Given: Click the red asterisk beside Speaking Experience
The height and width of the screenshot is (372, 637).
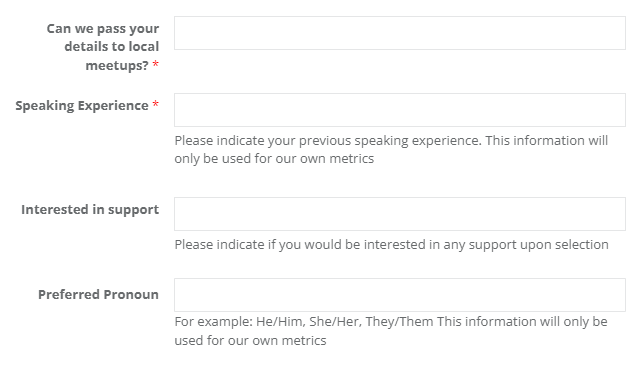Looking at the screenshot, I should (155, 104).
